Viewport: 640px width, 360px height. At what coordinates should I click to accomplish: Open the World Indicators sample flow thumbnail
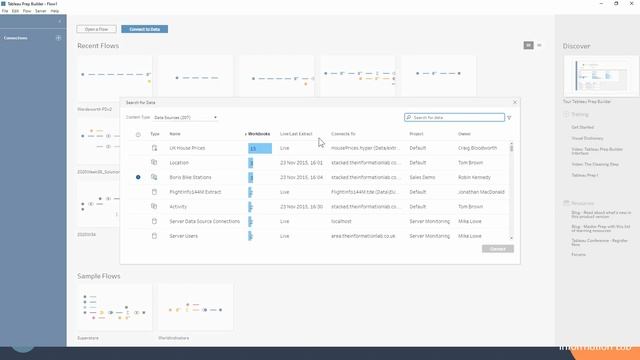(196, 307)
